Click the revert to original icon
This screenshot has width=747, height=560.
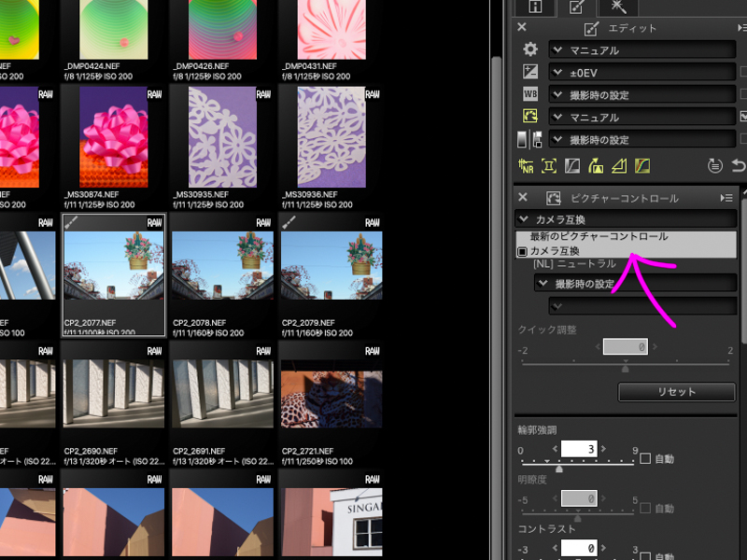tap(714, 166)
